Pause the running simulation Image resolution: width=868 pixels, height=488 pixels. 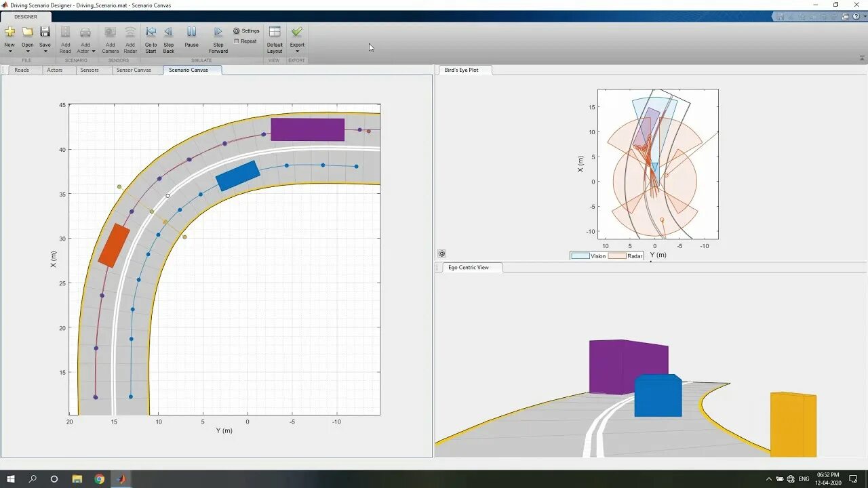pos(191,32)
